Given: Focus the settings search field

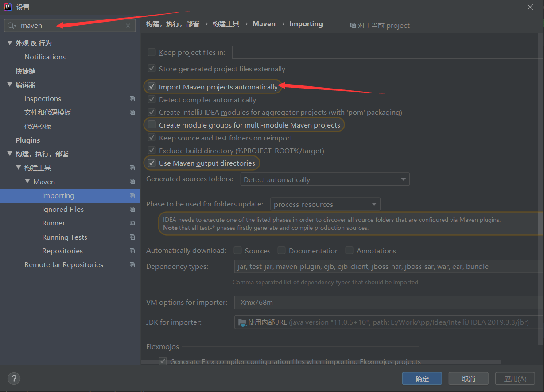Looking at the screenshot, I should tap(70, 26).
